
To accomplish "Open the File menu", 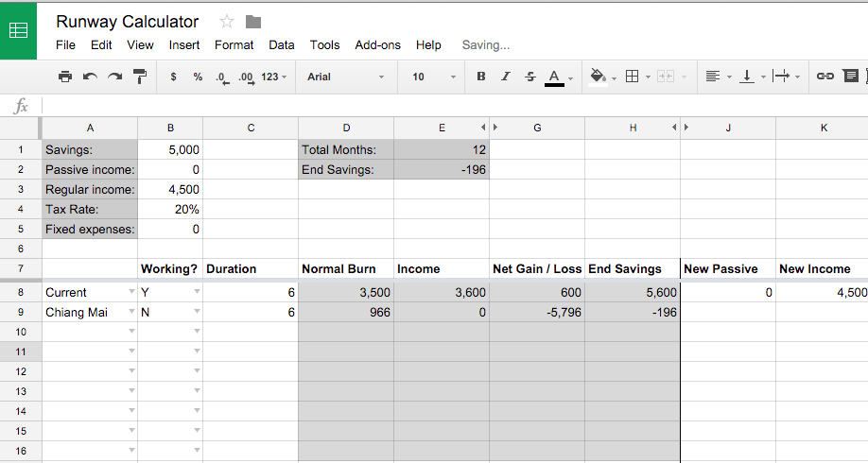I will [65, 45].
